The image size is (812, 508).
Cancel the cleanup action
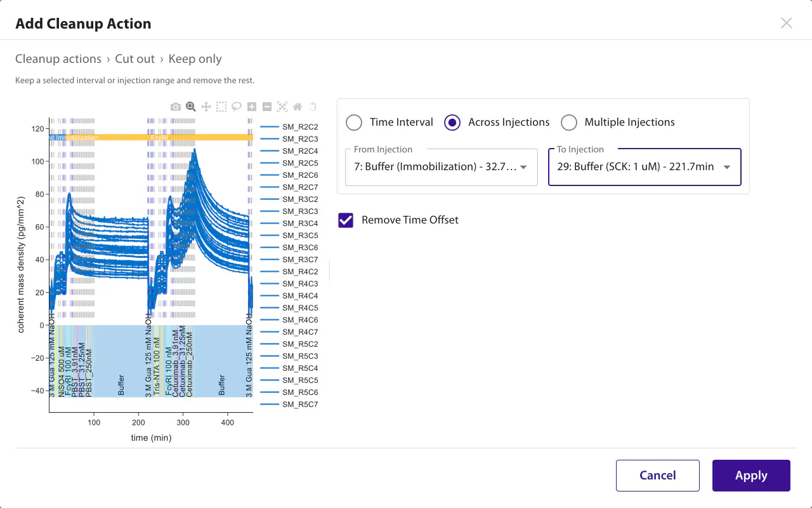pyautogui.click(x=658, y=476)
